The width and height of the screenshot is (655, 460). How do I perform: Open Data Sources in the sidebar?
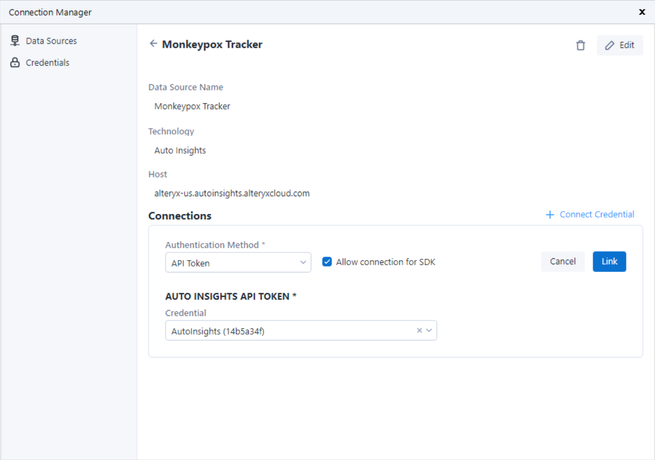[43, 41]
